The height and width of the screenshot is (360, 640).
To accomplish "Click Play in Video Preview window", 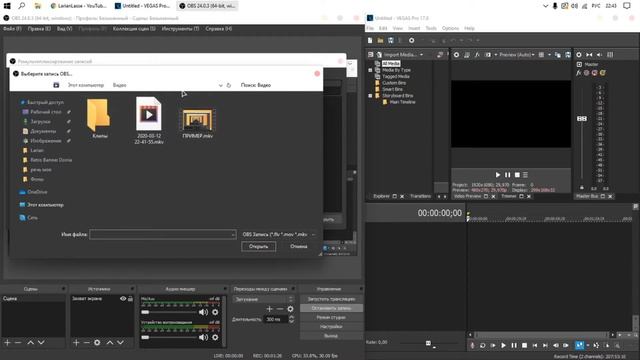I will (498, 175).
